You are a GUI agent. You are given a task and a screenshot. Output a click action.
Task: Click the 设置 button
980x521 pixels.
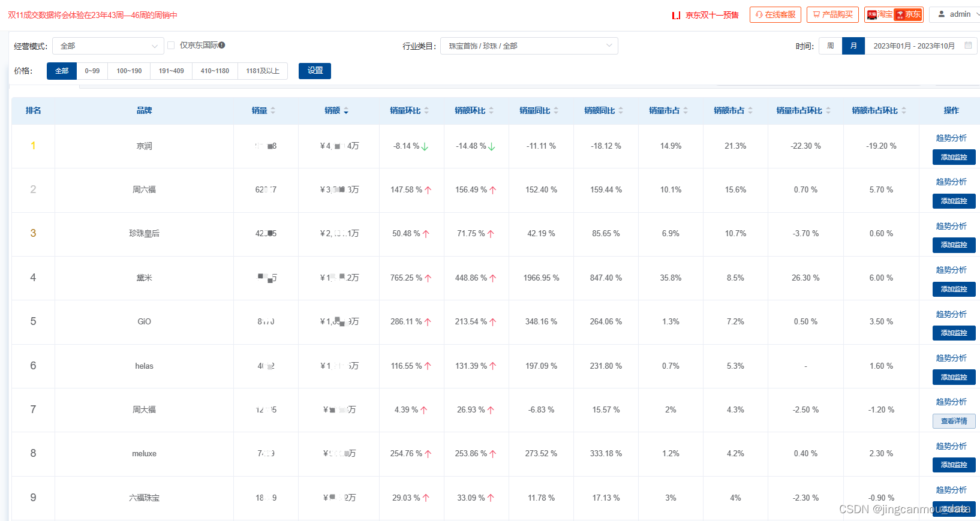315,71
